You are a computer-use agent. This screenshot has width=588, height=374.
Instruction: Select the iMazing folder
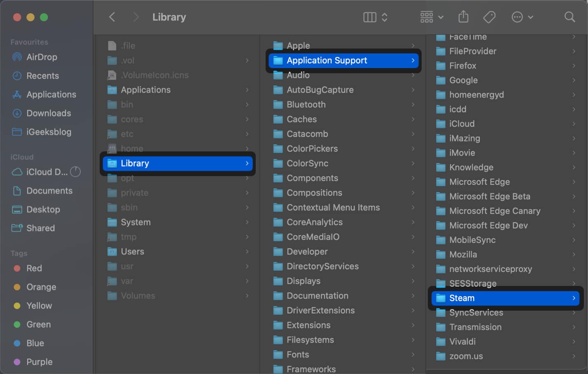(x=505, y=138)
